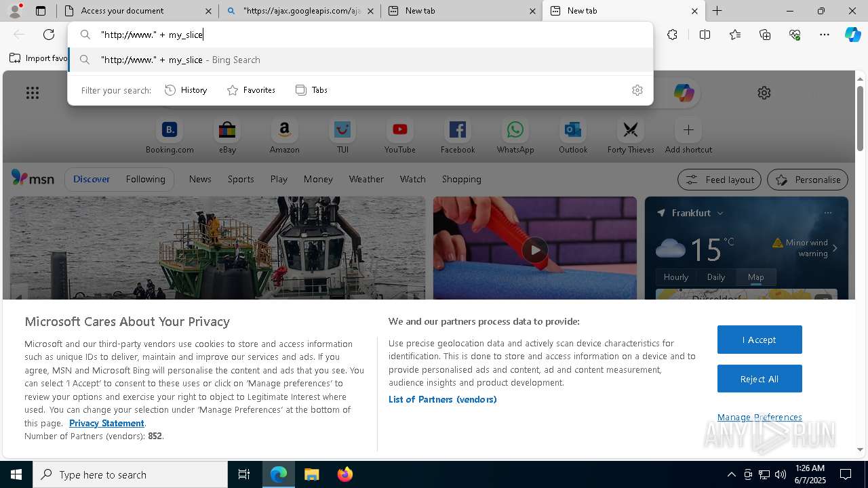Screen dimensions: 868x488
Task: Open the Play category
Action: point(279,179)
